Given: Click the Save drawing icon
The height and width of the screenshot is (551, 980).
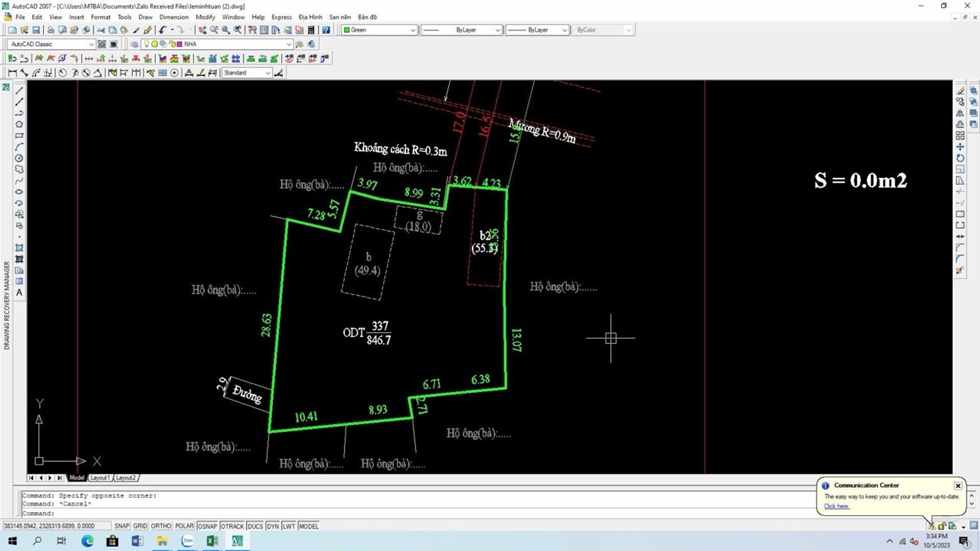Looking at the screenshot, I should [36, 30].
